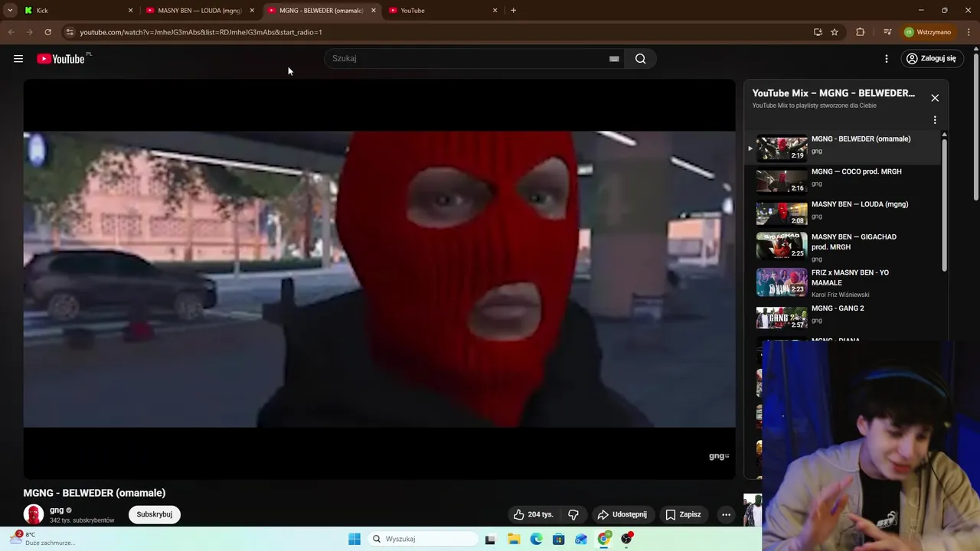Dislike the video with thumbs-down icon

click(573, 514)
